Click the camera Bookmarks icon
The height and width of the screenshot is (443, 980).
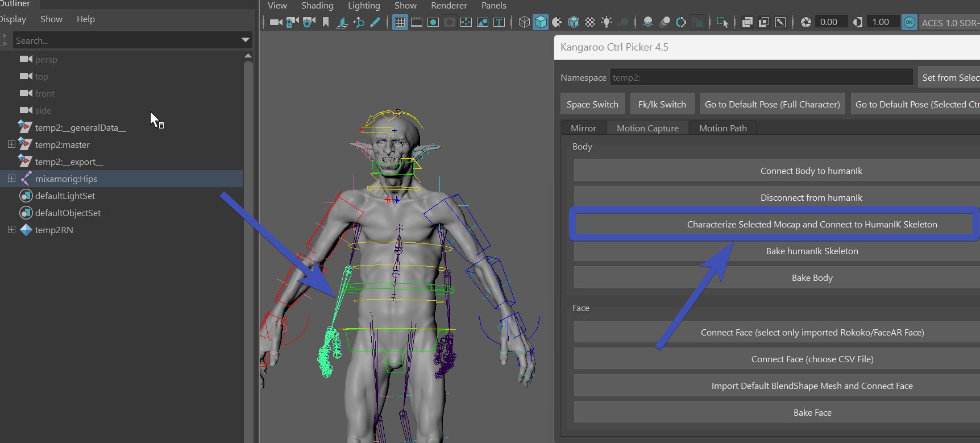[326, 22]
